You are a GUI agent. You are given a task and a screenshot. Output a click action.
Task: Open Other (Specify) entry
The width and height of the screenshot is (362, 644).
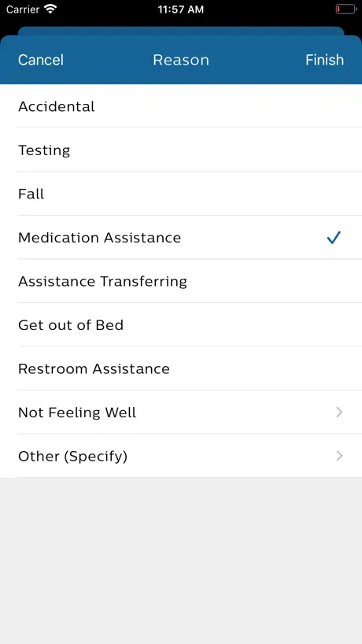181,456
